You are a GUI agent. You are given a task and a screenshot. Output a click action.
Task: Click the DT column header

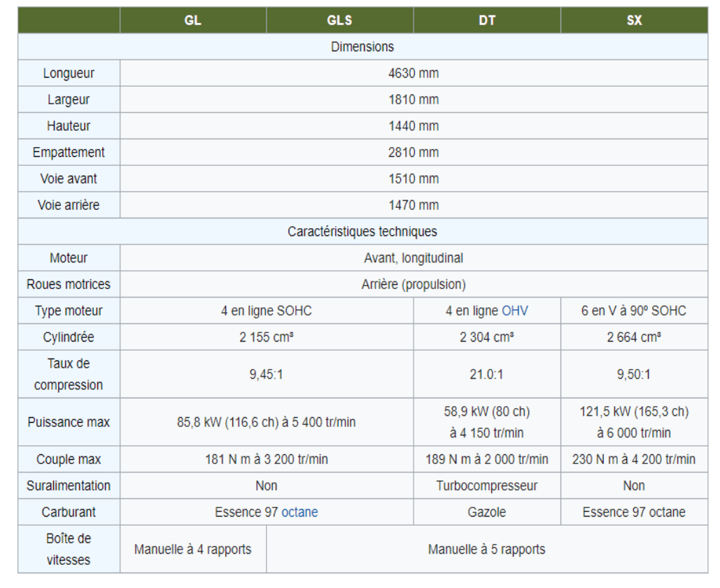[x=487, y=20]
